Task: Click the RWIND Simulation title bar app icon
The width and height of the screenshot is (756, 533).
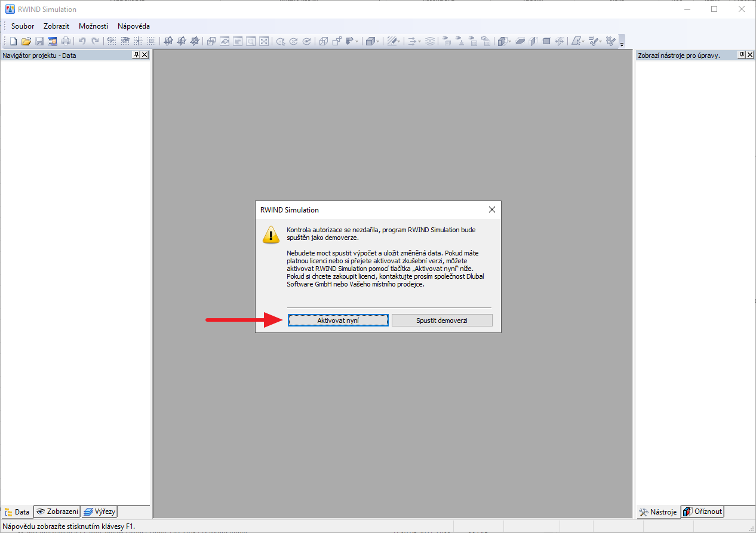Action: [x=10, y=9]
